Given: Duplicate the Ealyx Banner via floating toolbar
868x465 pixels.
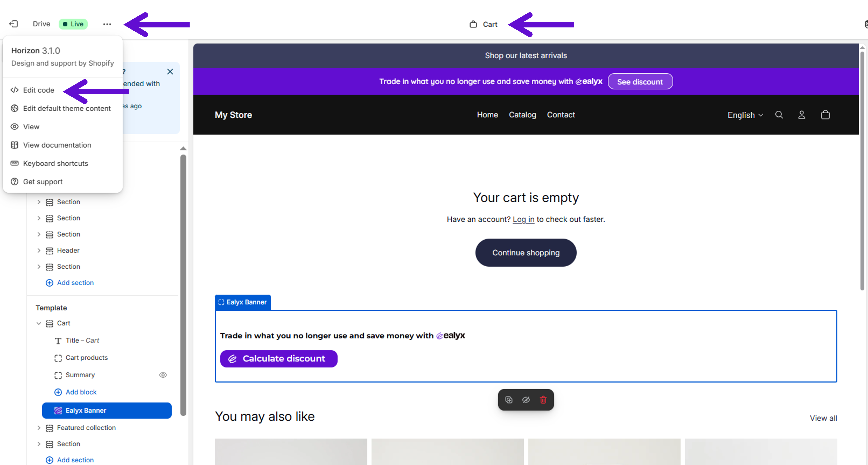Looking at the screenshot, I should pyautogui.click(x=509, y=400).
